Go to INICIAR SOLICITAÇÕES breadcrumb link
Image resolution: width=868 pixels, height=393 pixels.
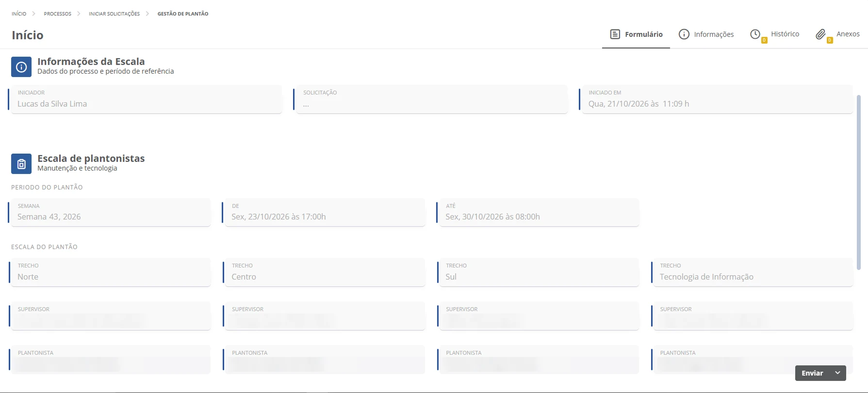(114, 14)
